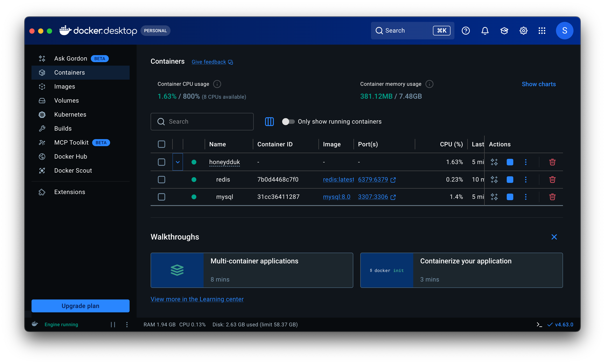Open more actions menu for mysql

[526, 197]
